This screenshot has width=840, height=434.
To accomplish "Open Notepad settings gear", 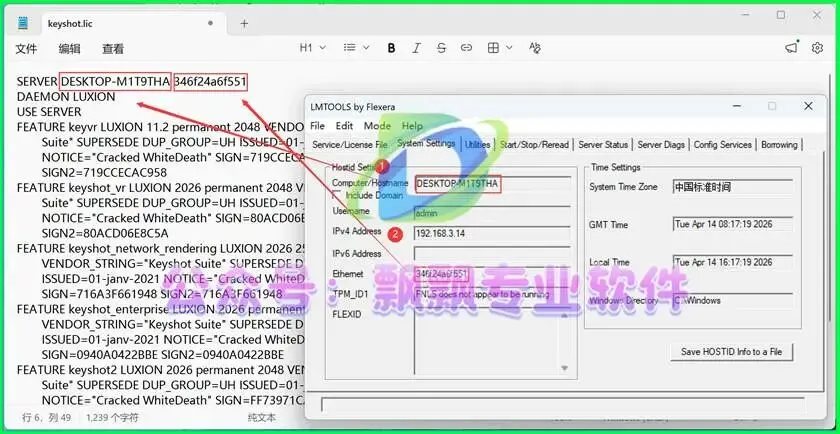I will pos(817,48).
